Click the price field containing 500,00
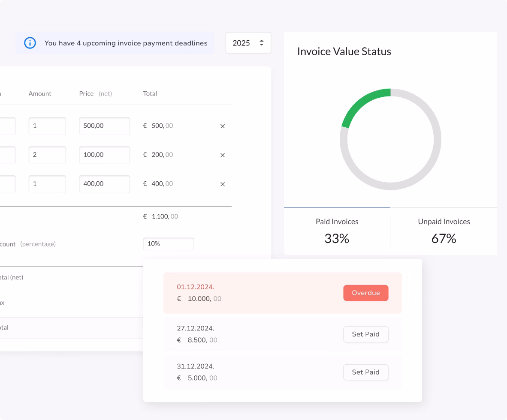This screenshot has width=507, height=420. (x=104, y=126)
